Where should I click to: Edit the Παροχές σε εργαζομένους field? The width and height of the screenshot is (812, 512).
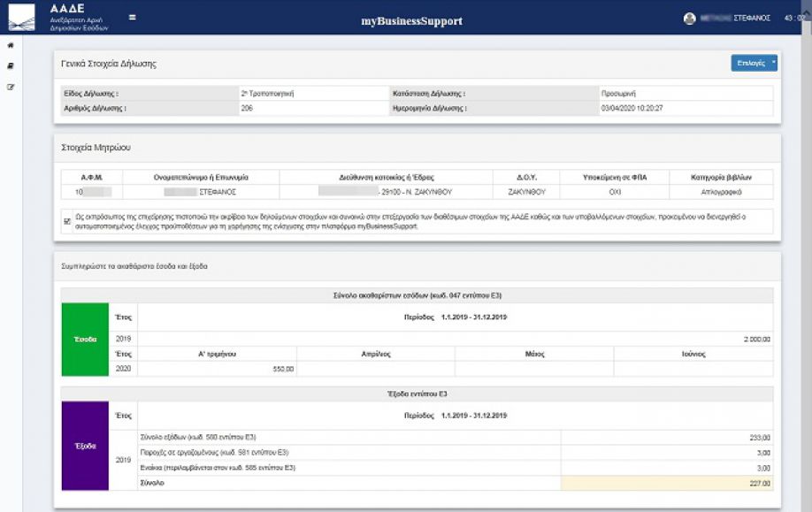(x=666, y=453)
